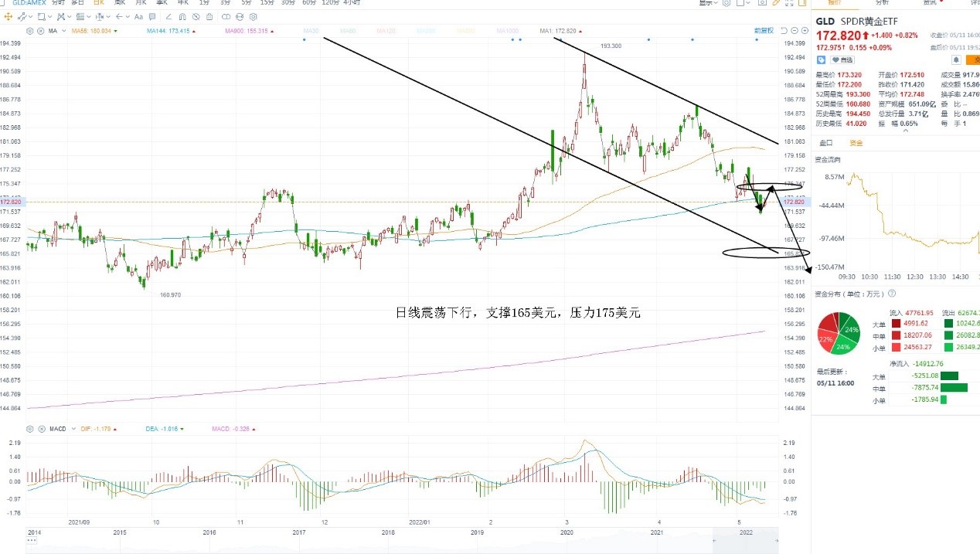
Task: Toggle the 自选 watchlist heart button
Action: point(842,59)
